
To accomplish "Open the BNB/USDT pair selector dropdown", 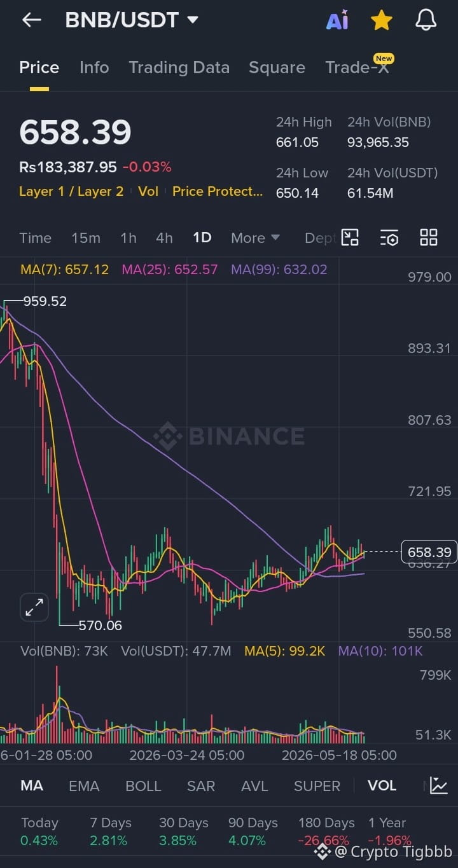I will tap(132, 20).
